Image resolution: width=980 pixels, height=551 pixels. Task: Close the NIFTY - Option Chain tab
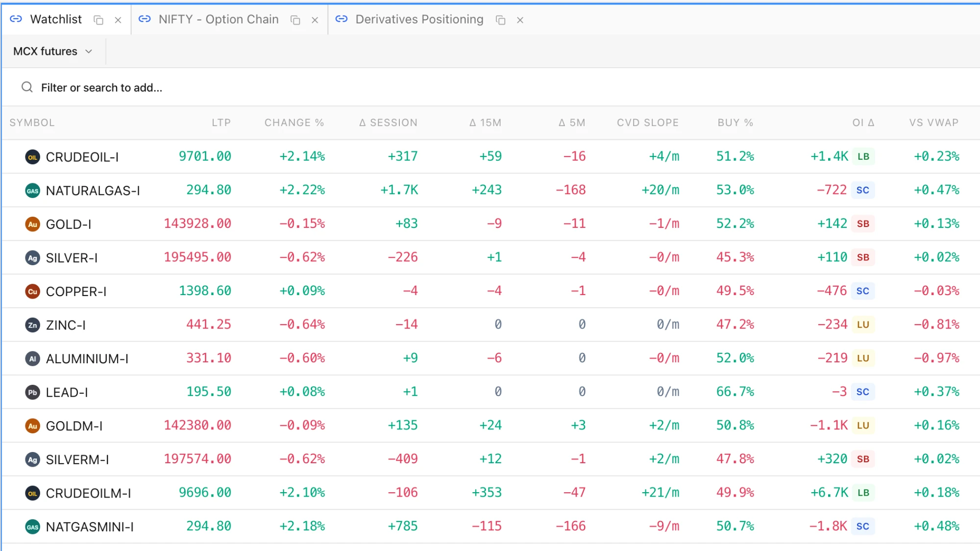point(315,20)
